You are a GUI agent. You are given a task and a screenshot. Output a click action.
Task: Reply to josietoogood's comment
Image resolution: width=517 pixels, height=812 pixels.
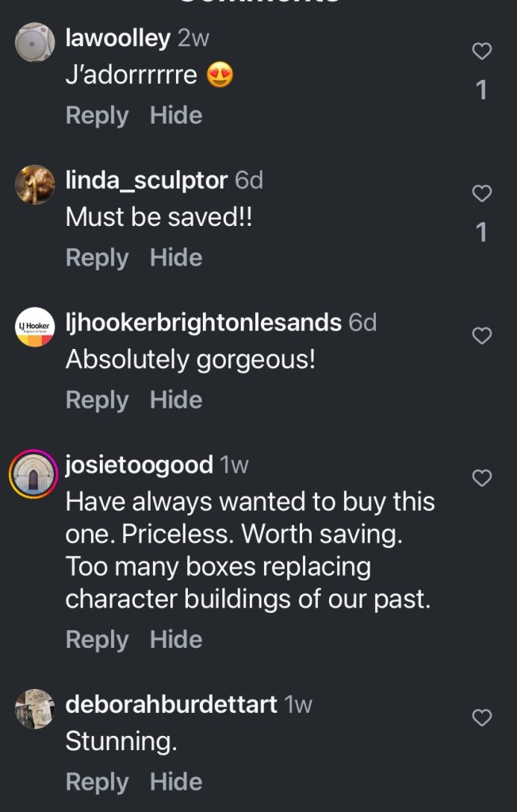tap(97, 640)
